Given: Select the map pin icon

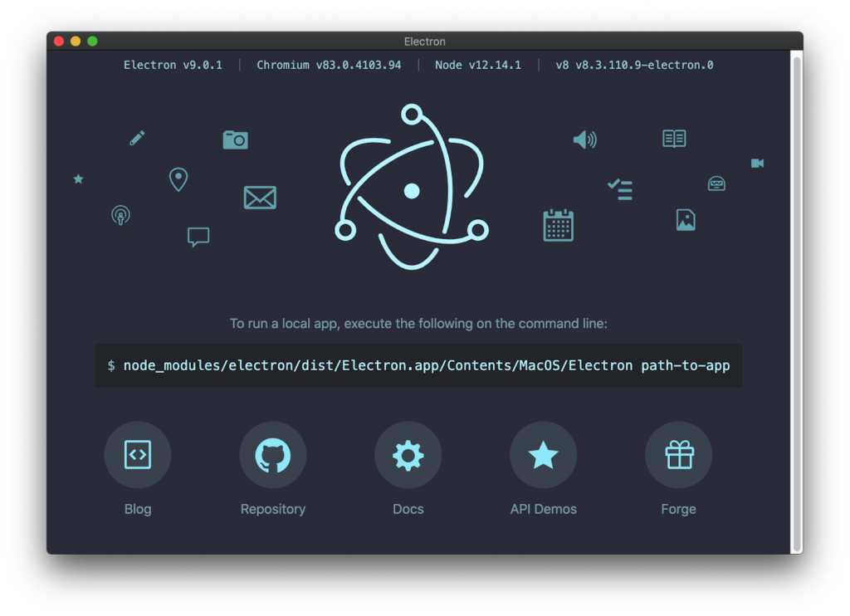Looking at the screenshot, I should pos(178,179).
